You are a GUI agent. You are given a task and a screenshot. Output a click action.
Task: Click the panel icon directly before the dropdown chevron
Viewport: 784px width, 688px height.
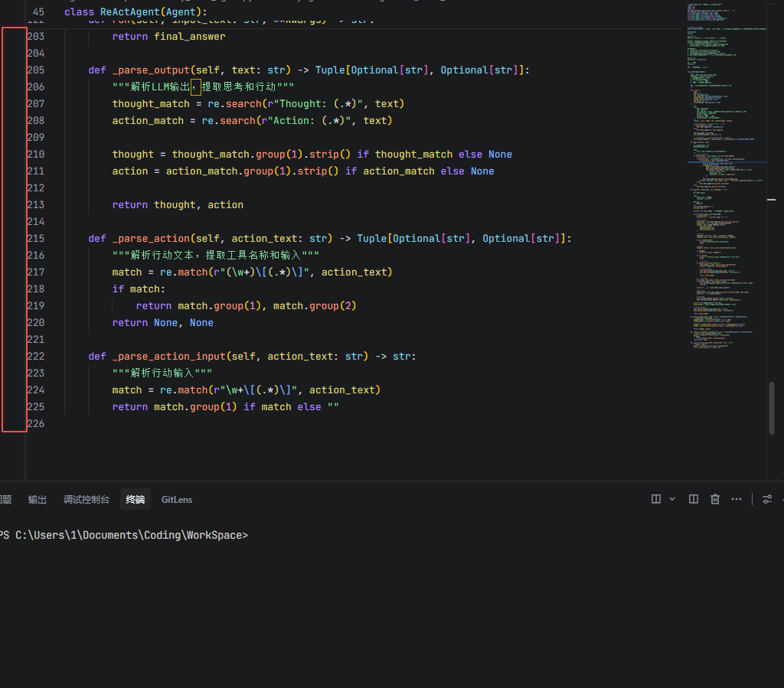655,499
